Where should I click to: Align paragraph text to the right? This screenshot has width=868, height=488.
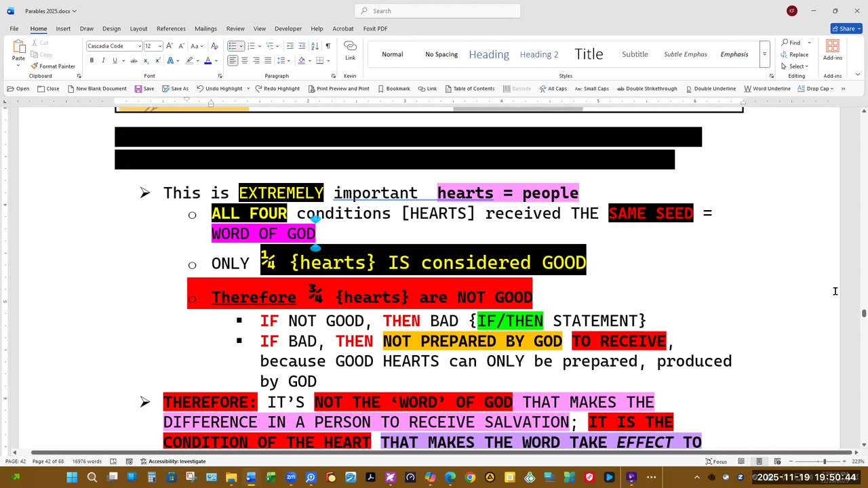pos(256,60)
